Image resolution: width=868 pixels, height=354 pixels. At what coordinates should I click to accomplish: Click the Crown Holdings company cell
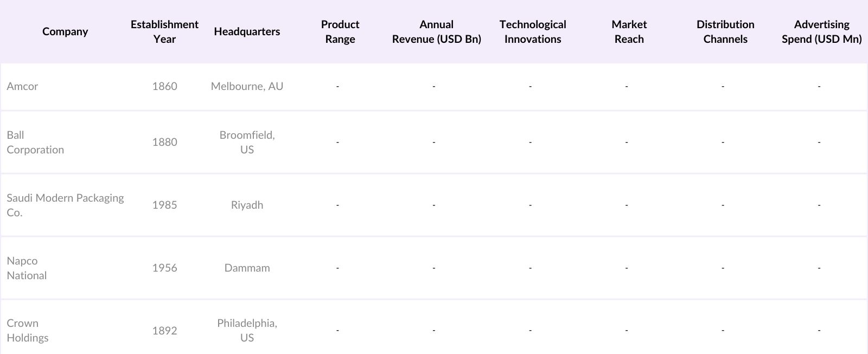[x=28, y=330]
